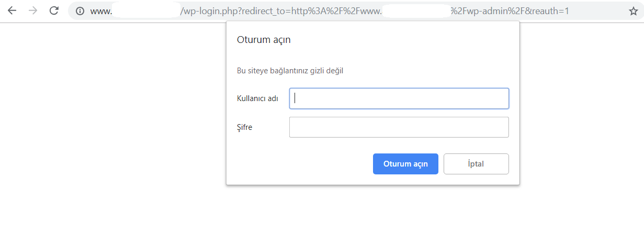Click reauth=1 at the URL end

tap(550, 11)
